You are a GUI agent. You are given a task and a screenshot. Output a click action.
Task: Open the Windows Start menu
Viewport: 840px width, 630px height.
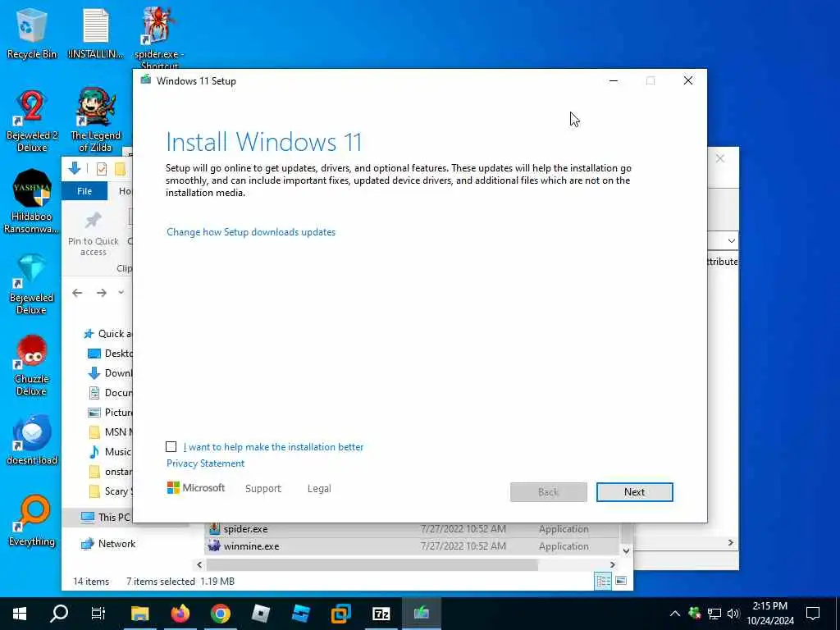click(x=20, y=614)
